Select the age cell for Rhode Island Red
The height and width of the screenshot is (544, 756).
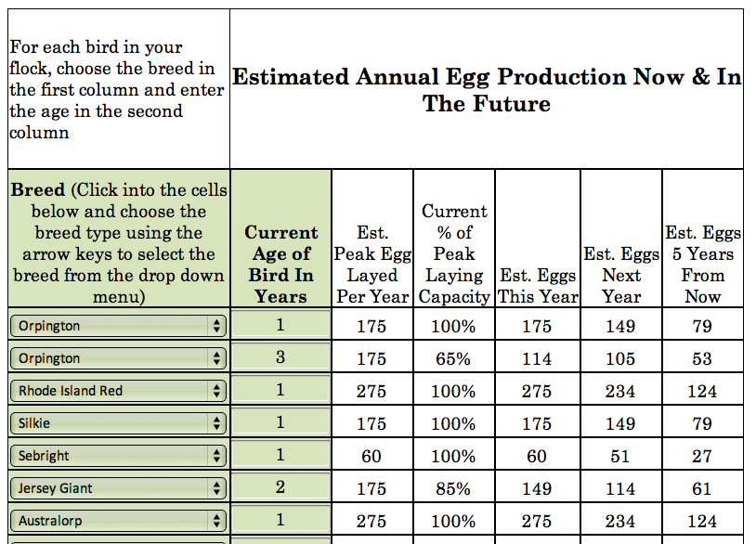280,390
